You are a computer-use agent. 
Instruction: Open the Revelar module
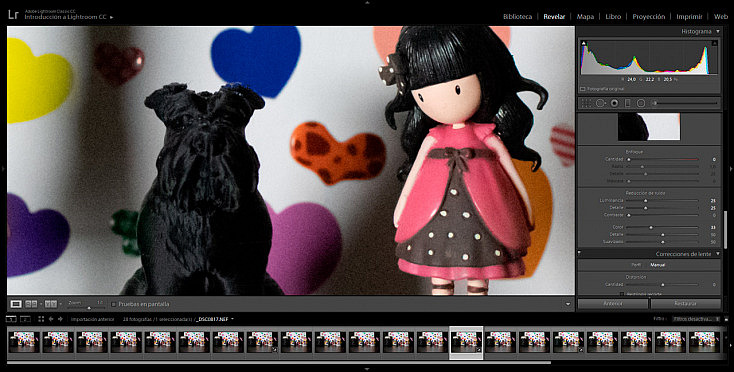pyautogui.click(x=554, y=16)
